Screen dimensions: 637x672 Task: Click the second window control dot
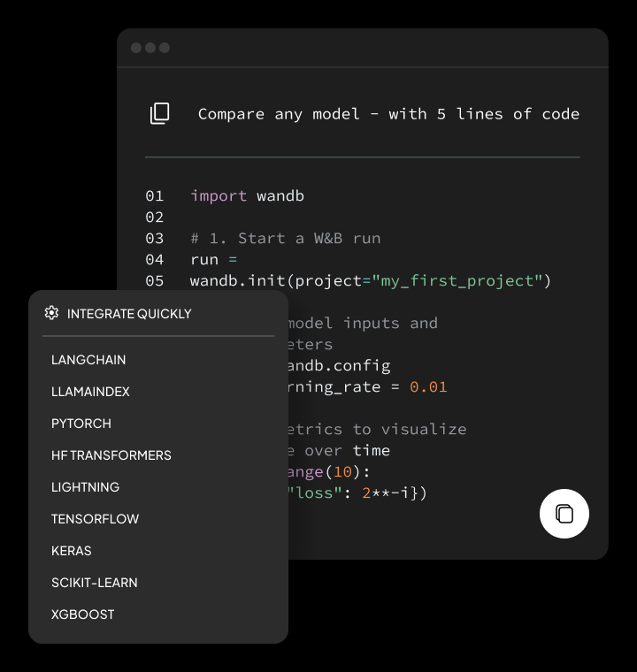coord(150,48)
